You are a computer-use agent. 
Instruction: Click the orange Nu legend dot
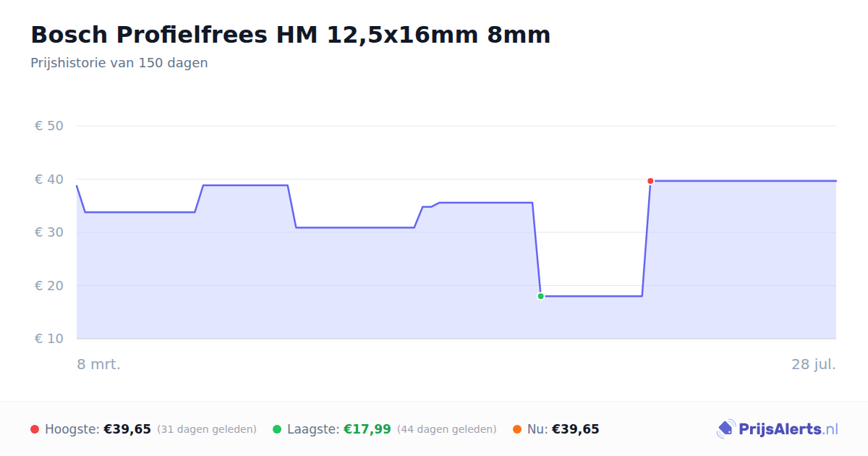(517, 429)
